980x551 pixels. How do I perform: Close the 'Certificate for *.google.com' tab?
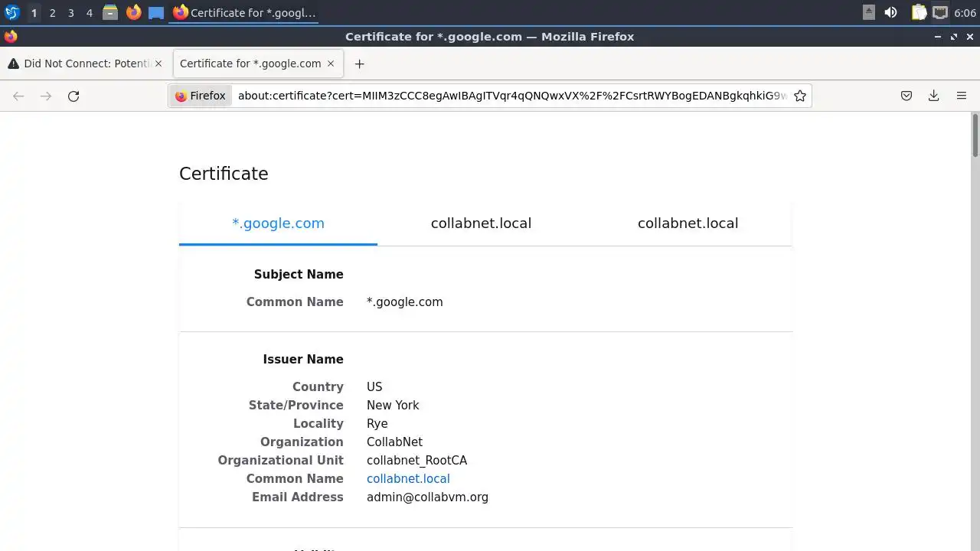[331, 64]
